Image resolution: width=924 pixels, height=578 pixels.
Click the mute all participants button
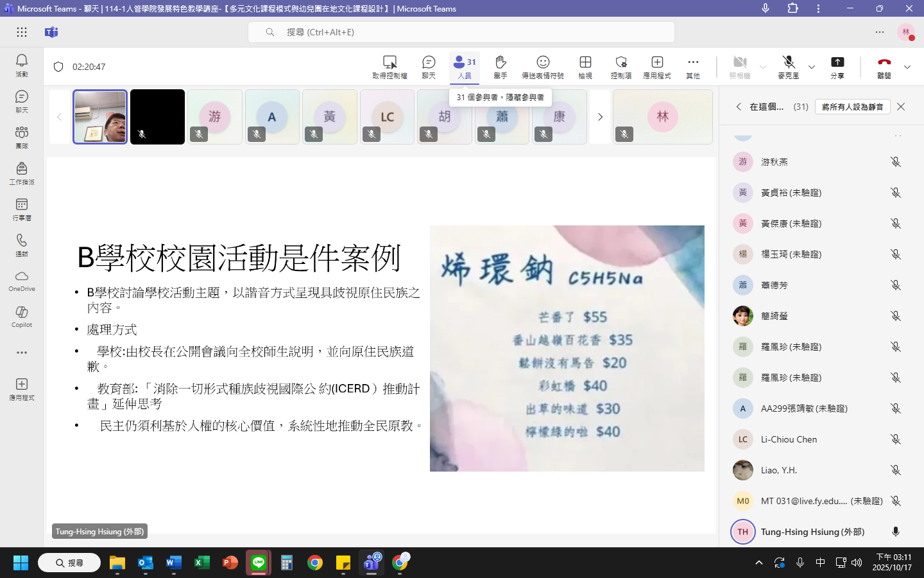coord(852,107)
